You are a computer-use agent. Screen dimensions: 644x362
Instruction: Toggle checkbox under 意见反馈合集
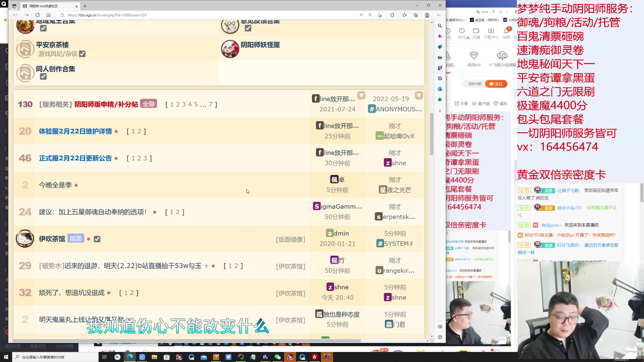[x=248, y=28]
